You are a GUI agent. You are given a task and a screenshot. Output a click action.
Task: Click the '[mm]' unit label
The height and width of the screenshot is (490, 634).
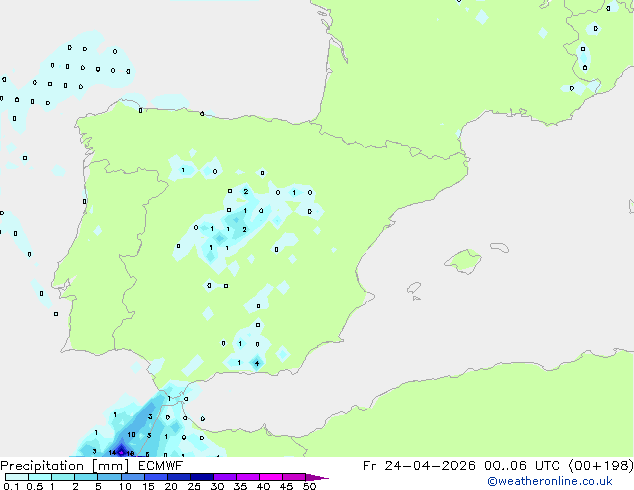[110, 466]
